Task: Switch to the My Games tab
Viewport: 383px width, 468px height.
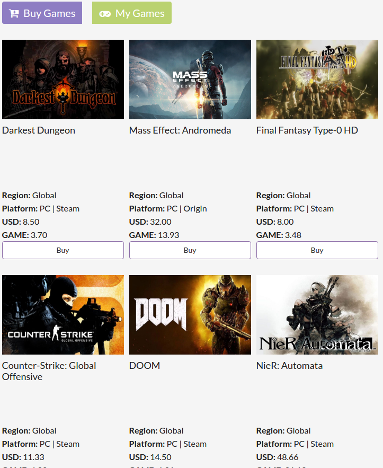Action: coord(132,13)
